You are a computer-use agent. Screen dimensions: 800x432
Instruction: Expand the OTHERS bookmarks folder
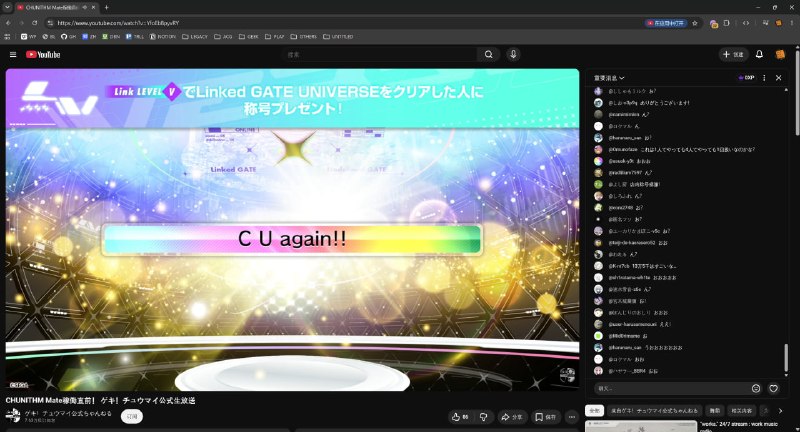[x=304, y=37]
